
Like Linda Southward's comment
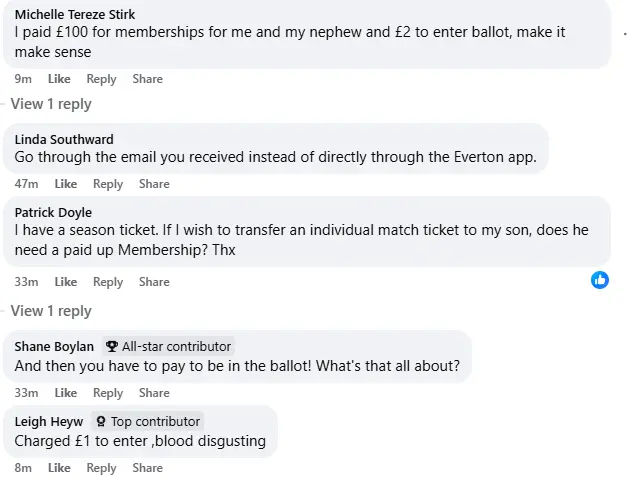[66, 184]
